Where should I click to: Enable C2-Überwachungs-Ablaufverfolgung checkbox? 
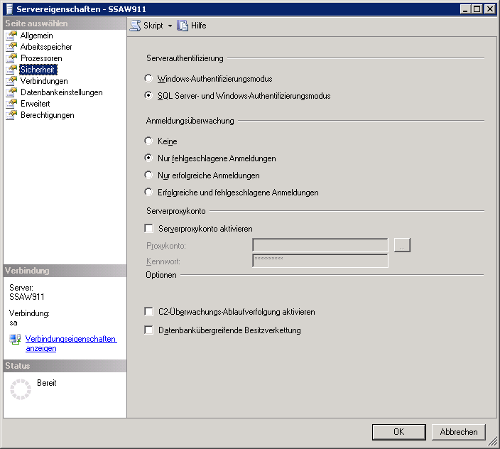coord(149,311)
